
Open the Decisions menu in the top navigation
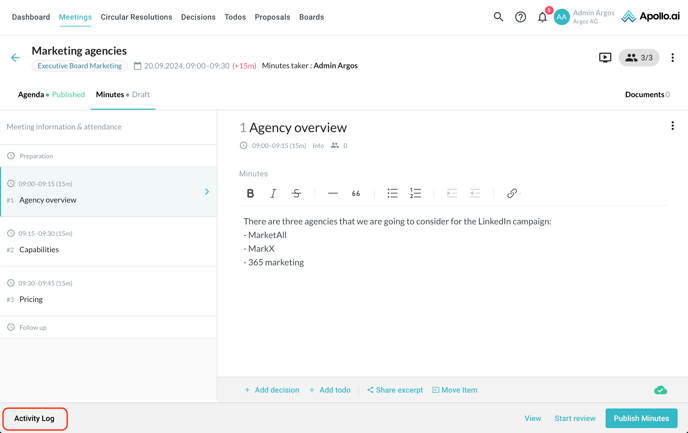[x=198, y=17]
